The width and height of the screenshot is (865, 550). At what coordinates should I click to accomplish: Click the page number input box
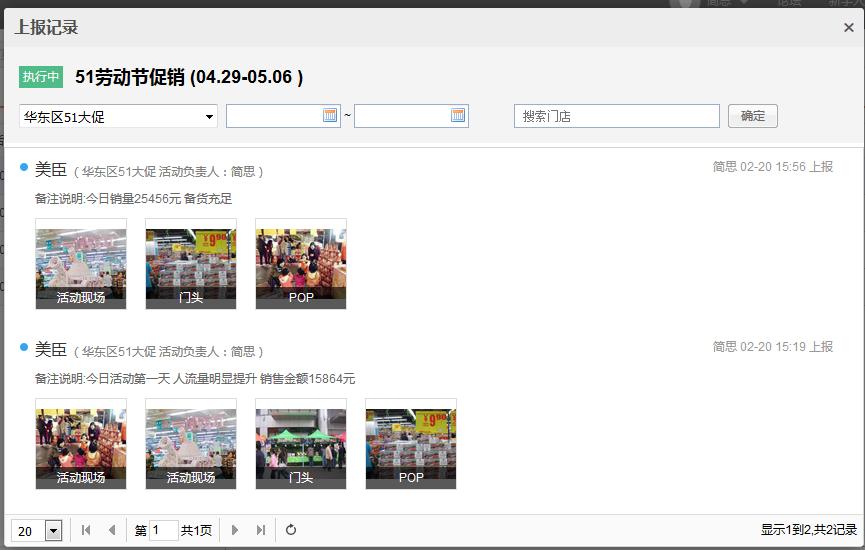163,530
